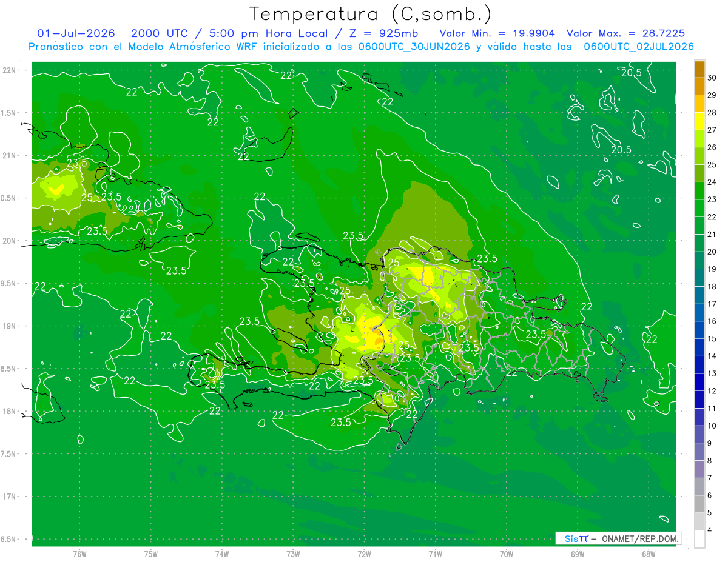Click the "17N" latitude axis label
Screen dimensions: 728x562
coord(9,497)
